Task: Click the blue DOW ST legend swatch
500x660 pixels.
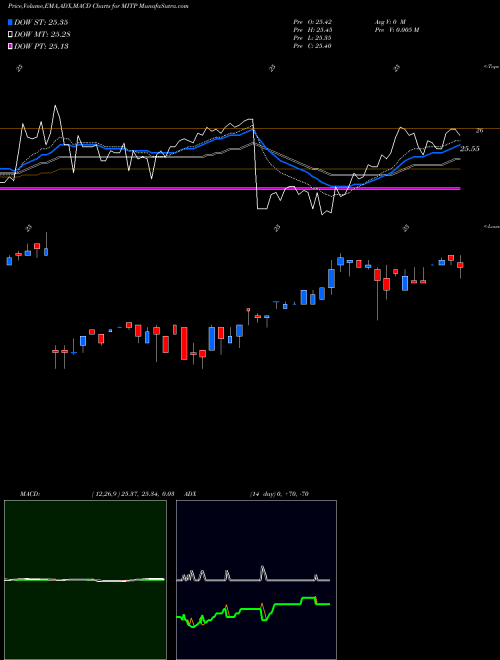Action: click(11, 22)
